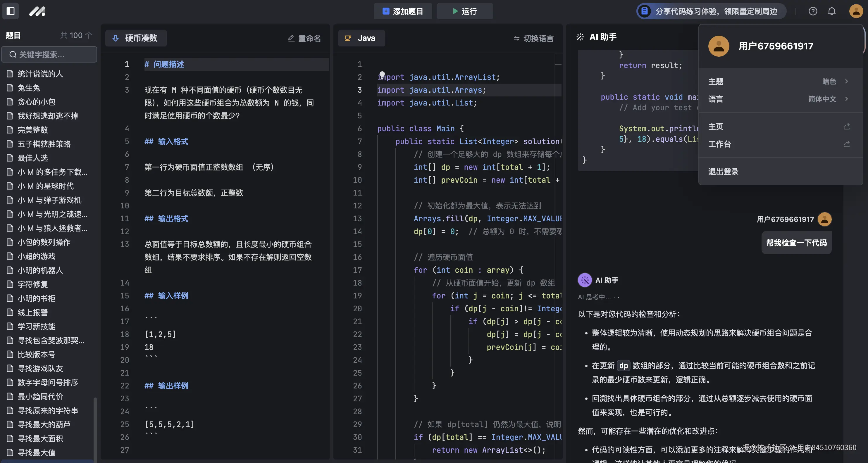Screen dimensions: 868x463
Task: Click the 运行 run button
Action: click(x=464, y=11)
